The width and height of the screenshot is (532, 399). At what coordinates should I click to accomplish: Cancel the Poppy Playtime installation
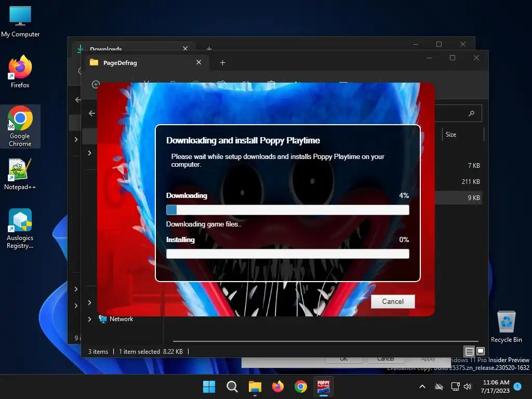[393, 301]
